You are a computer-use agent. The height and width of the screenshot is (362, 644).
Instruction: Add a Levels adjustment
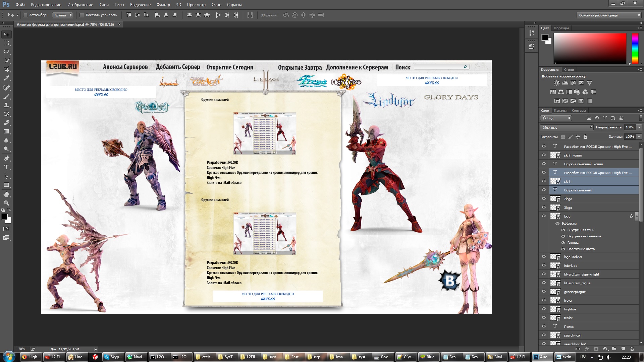pyautogui.click(x=565, y=83)
